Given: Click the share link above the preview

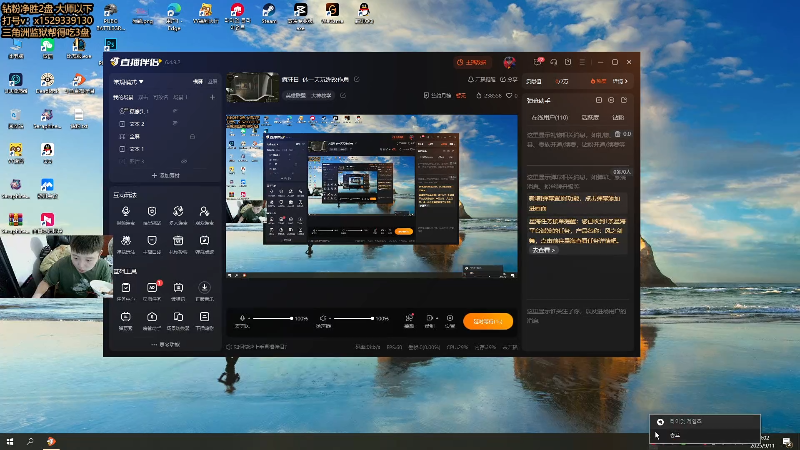Looking at the screenshot, I should 509,79.
